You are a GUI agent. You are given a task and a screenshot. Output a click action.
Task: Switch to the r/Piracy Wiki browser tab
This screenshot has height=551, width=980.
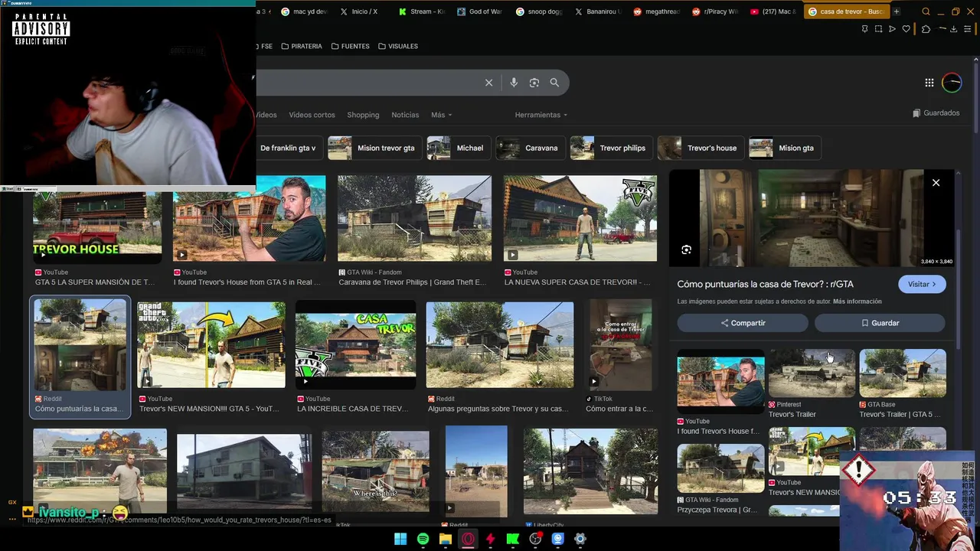(x=715, y=11)
